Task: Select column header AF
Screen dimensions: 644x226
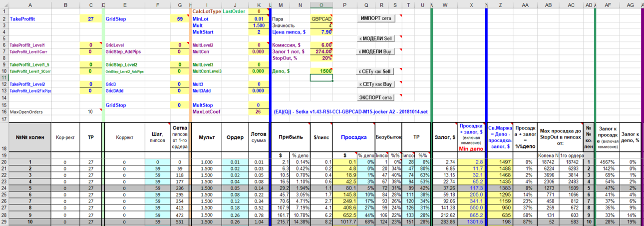Action: 607,5
